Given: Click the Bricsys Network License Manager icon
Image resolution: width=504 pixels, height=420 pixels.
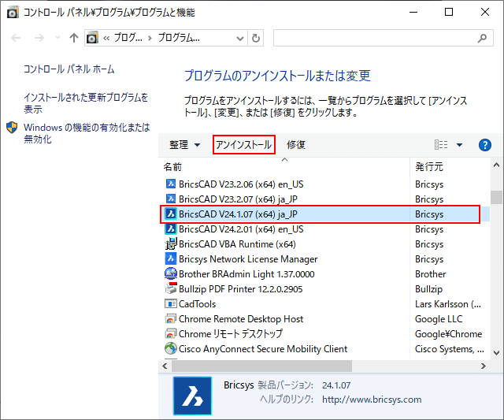Looking at the screenshot, I should pos(171,259).
